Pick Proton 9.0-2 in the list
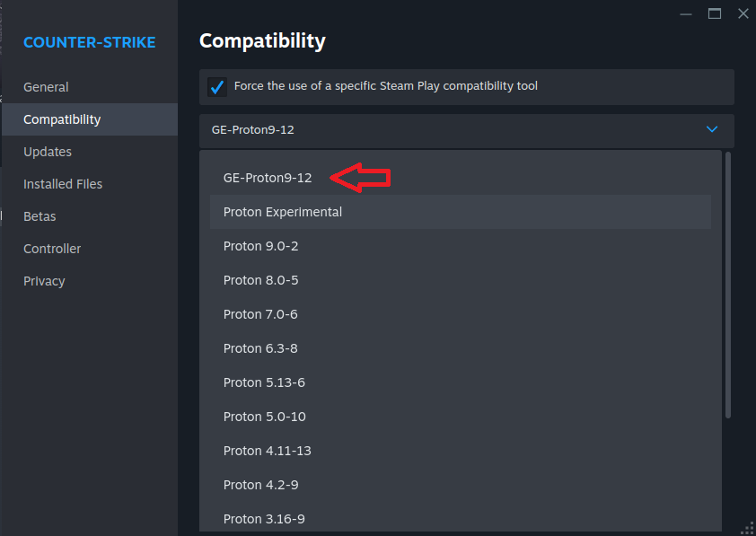Image resolution: width=756 pixels, height=536 pixels. coord(260,246)
